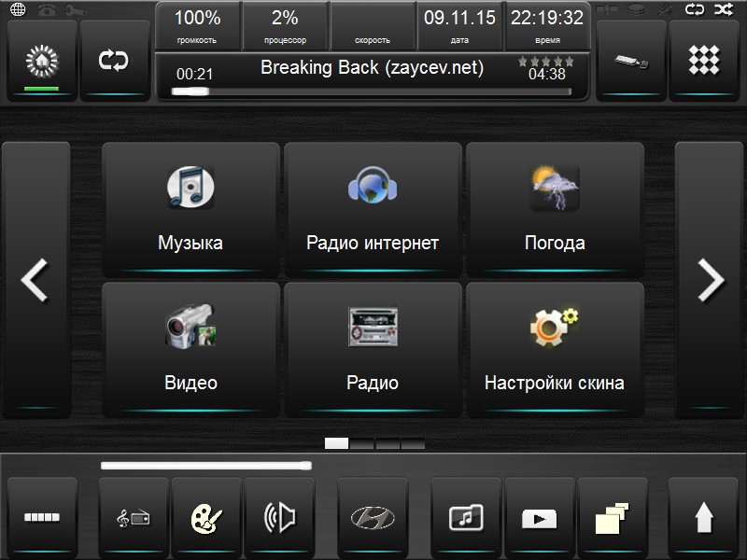Open the palette and brush icon
The width and height of the screenshot is (747, 560).
pos(206,516)
